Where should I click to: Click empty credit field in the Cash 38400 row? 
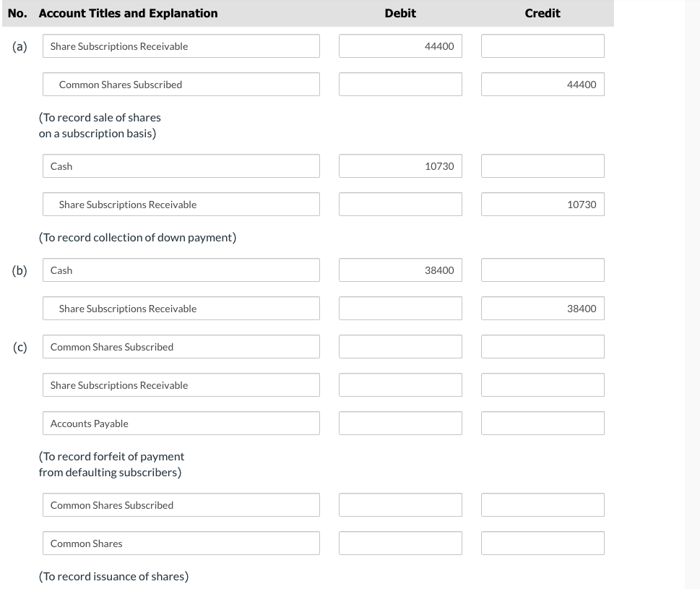coord(543,270)
